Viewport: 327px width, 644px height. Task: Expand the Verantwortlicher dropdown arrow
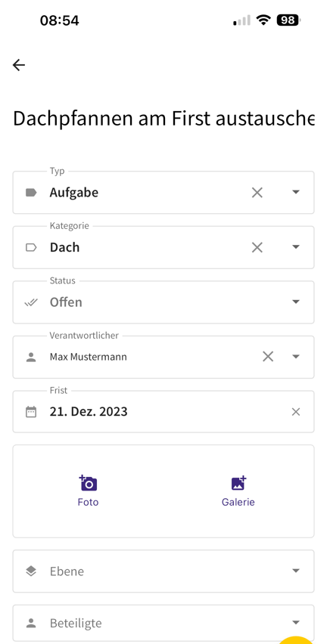[x=296, y=357]
